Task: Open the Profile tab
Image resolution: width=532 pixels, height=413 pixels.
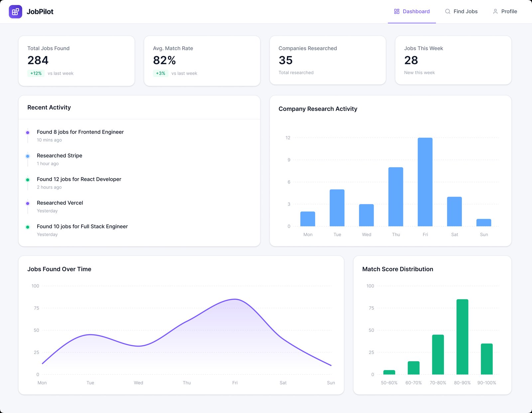Action: 505,12
